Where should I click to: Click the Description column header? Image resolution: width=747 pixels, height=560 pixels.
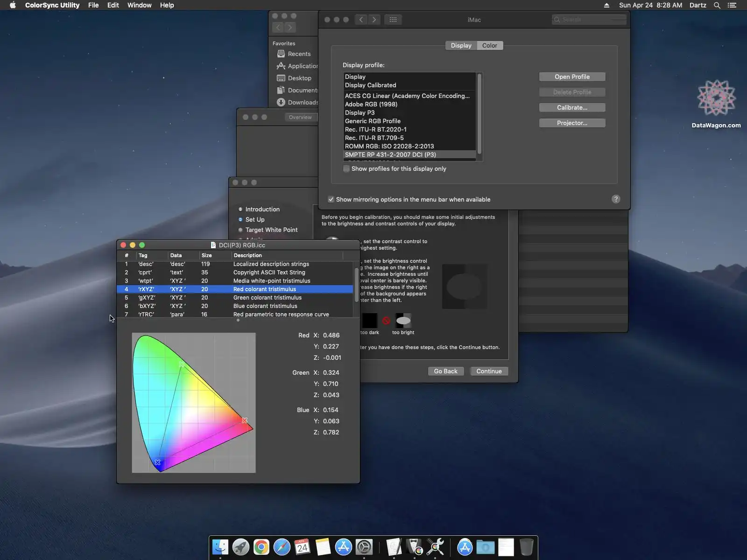287,255
